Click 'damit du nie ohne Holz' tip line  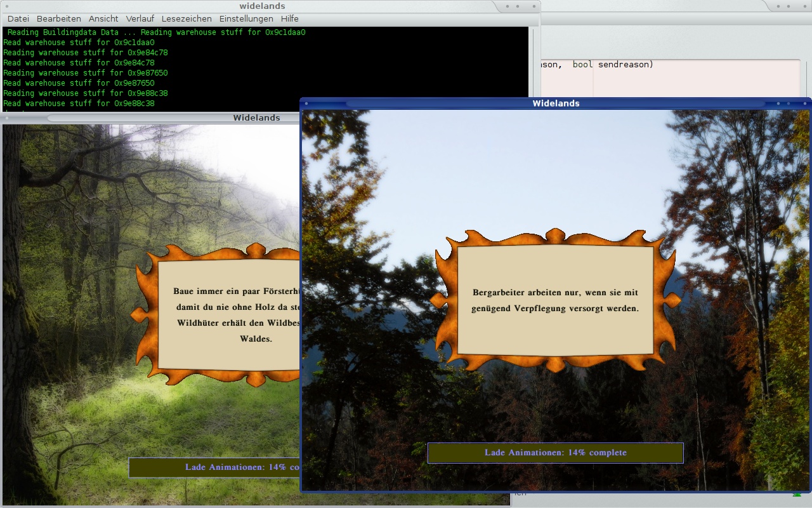click(225, 307)
